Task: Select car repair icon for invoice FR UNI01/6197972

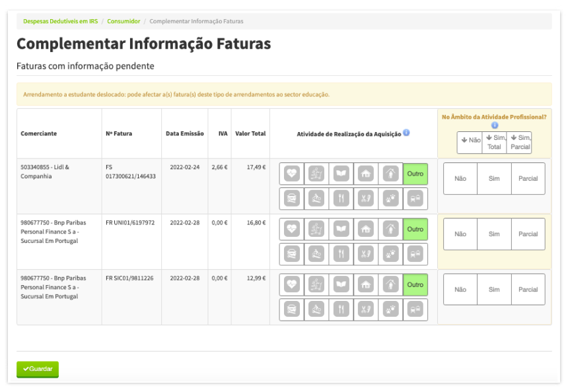Action: coord(292,253)
